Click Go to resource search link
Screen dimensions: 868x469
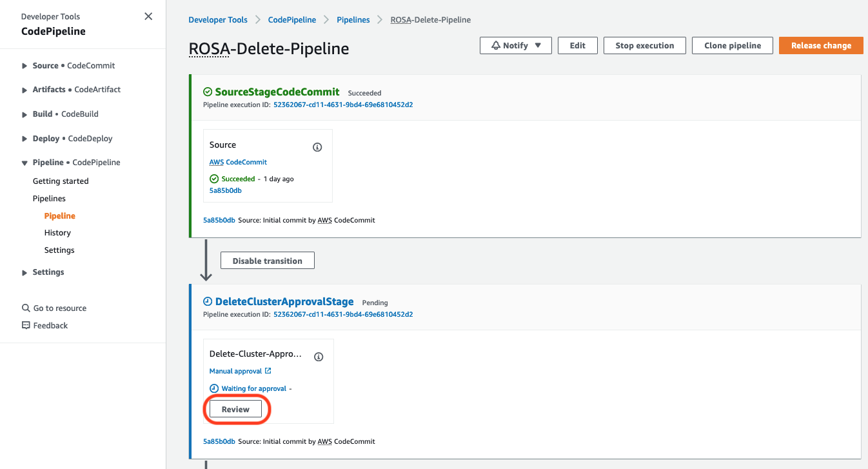click(54, 308)
